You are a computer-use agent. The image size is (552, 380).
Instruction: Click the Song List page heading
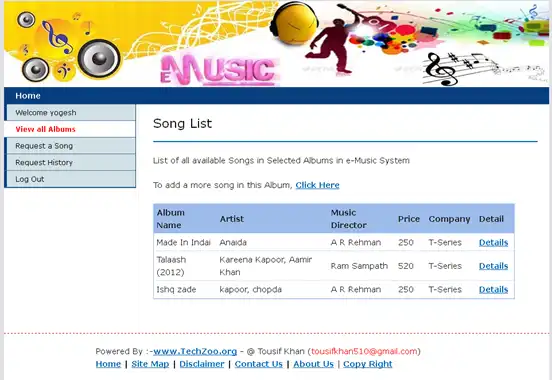[182, 123]
